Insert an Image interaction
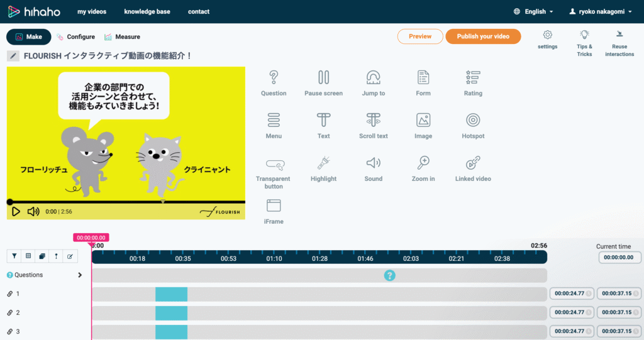644x340 pixels. (423, 126)
